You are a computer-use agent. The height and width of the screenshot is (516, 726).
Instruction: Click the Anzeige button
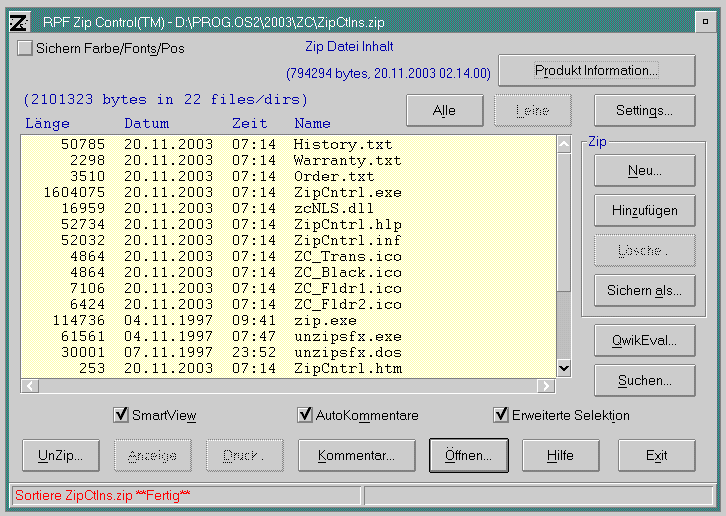click(x=153, y=455)
